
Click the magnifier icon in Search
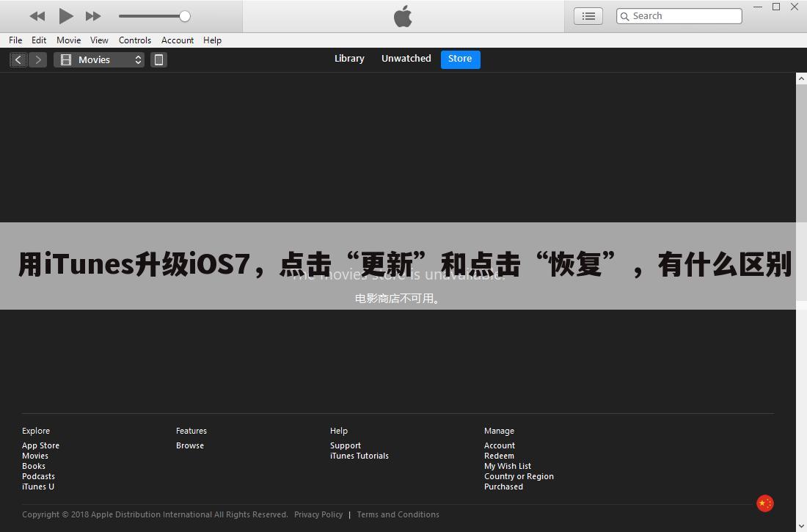(x=624, y=16)
